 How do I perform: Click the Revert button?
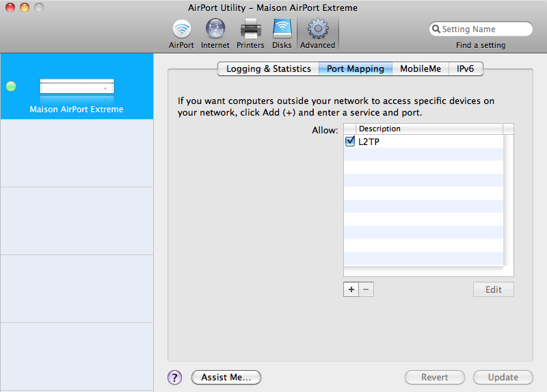point(434,377)
